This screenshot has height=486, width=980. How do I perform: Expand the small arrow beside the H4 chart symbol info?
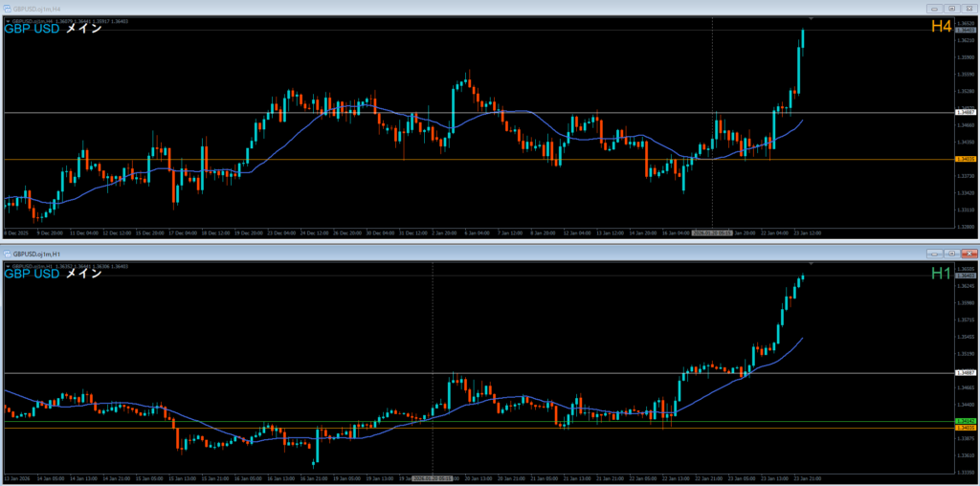pyautogui.click(x=7, y=20)
